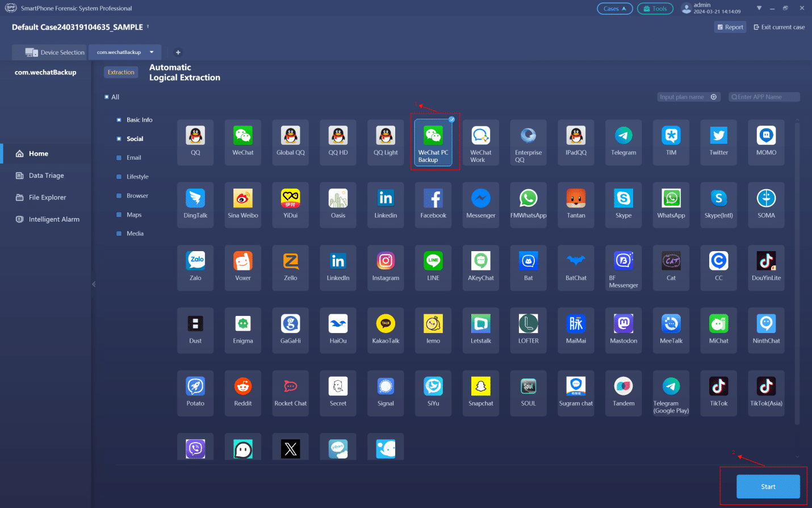This screenshot has width=812, height=508.
Task: Pick the DingTalk app
Action: (x=195, y=205)
